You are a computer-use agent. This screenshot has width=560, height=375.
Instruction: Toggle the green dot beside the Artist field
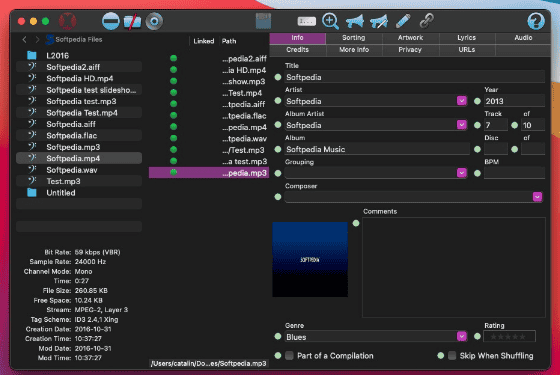[278, 101]
